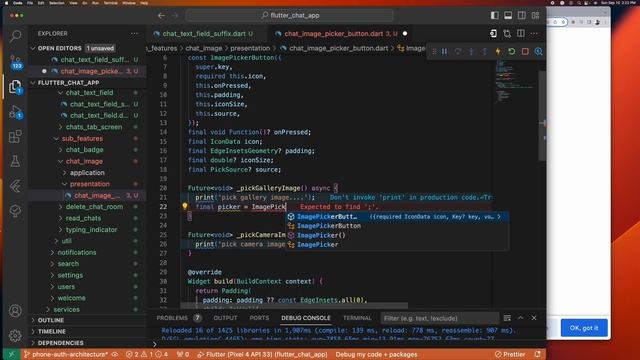Open the Testing flask view
The width and height of the screenshot is (640, 360).
click(16, 161)
